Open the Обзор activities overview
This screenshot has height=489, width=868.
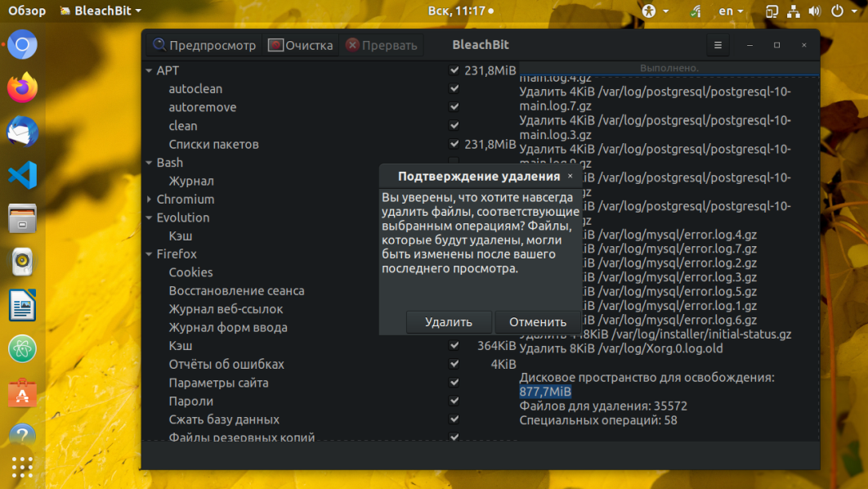[x=27, y=11]
